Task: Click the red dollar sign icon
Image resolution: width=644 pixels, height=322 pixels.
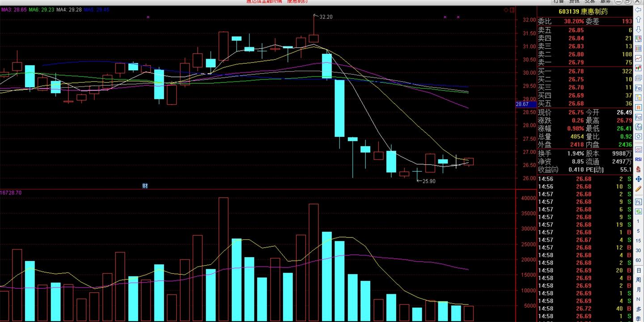Action: pyautogui.click(x=639, y=169)
